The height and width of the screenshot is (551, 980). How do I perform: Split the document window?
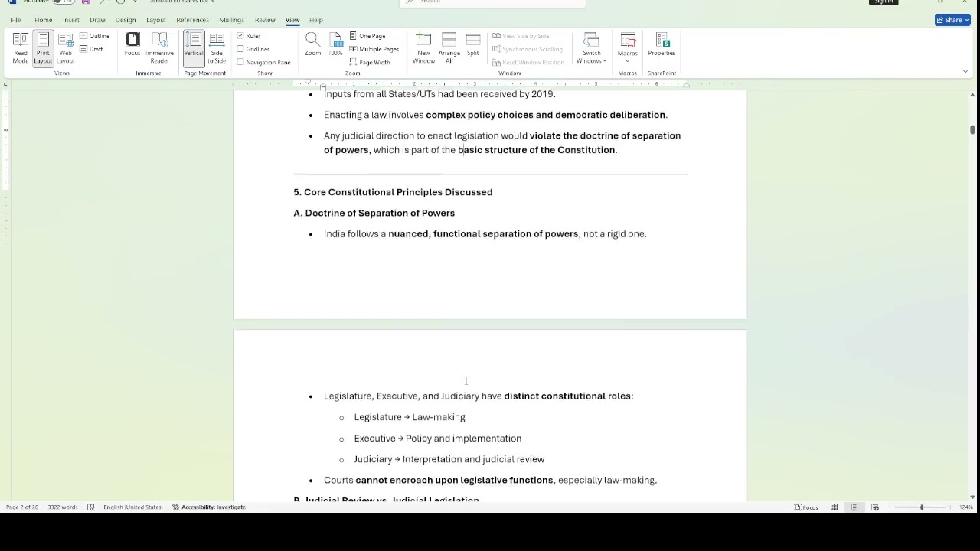(x=473, y=44)
